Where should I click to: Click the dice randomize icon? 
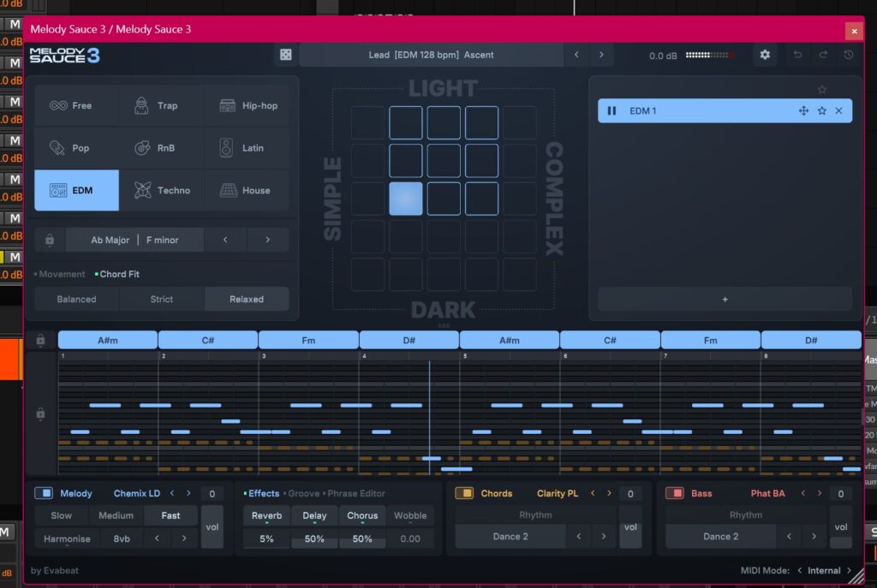pos(284,55)
